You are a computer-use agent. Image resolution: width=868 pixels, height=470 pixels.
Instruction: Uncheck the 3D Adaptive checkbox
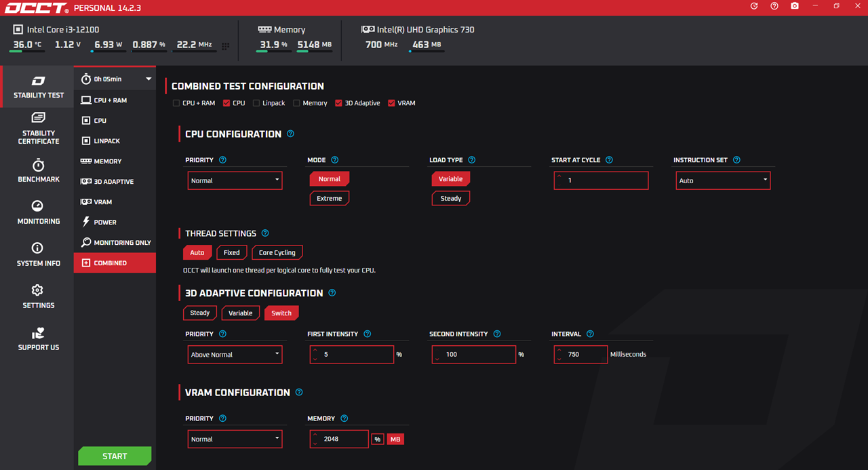point(338,103)
